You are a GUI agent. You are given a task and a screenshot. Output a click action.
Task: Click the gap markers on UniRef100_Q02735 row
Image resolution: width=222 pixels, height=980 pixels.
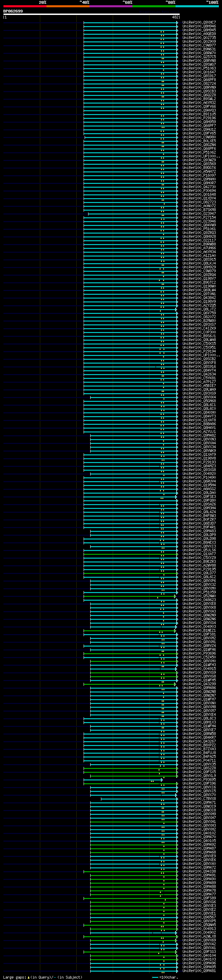pyautogui.click(x=162, y=39)
